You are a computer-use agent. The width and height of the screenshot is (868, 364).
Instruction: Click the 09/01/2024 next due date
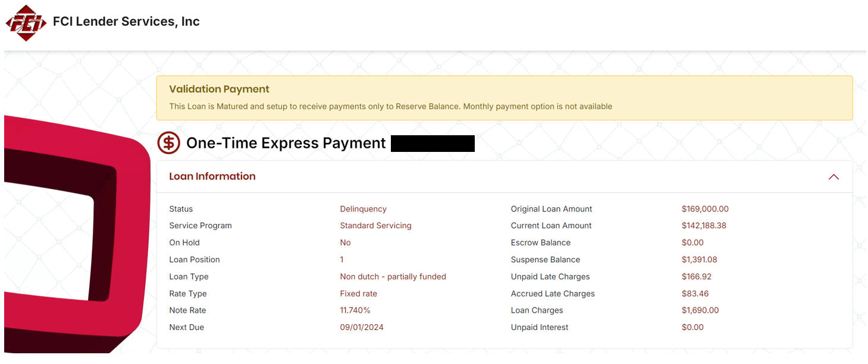pos(362,328)
